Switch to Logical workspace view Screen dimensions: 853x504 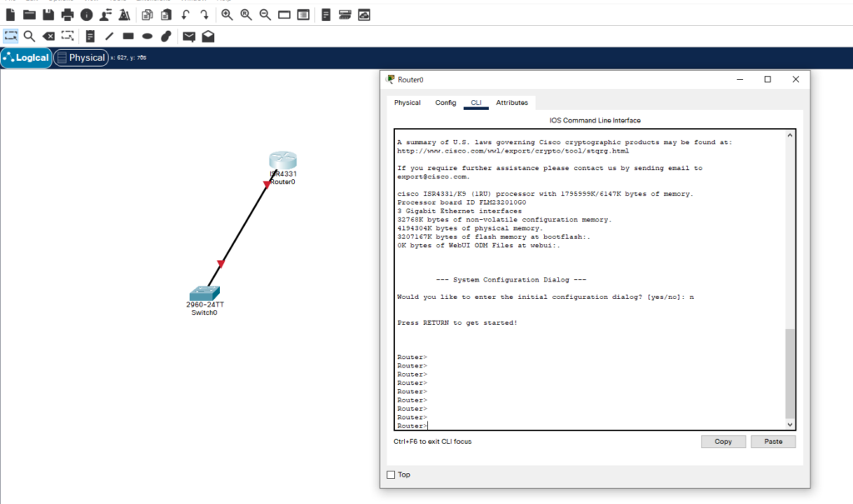point(26,57)
